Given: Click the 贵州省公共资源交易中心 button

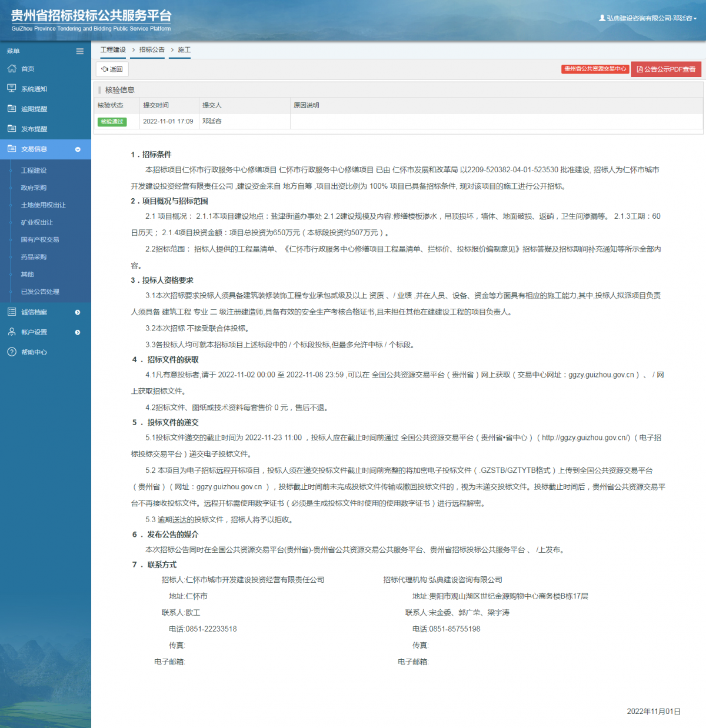Looking at the screenshot, I should (x=595, y=69).
